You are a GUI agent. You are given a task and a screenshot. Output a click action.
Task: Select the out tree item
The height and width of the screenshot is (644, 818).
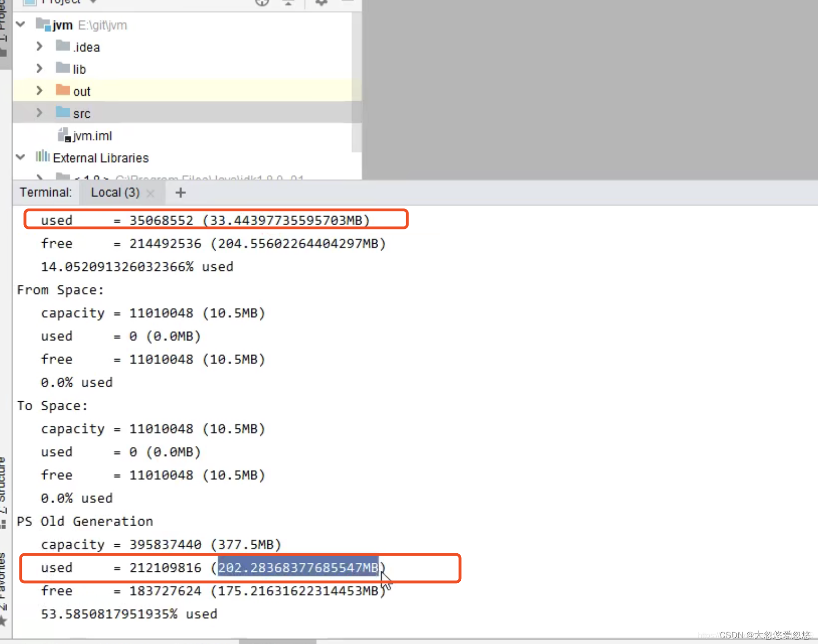point(187,91)
